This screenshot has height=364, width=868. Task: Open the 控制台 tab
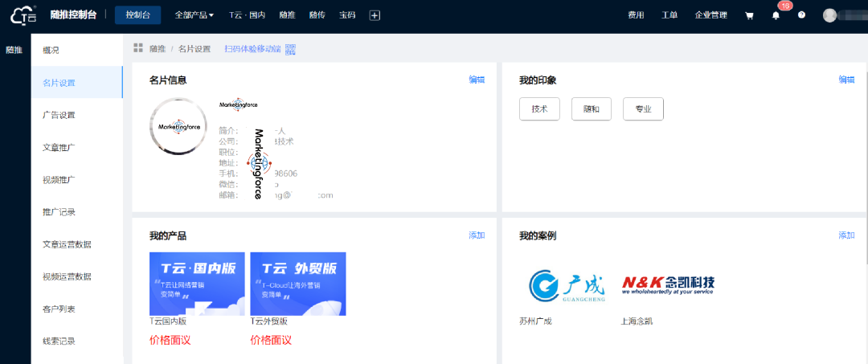point(137,15)
